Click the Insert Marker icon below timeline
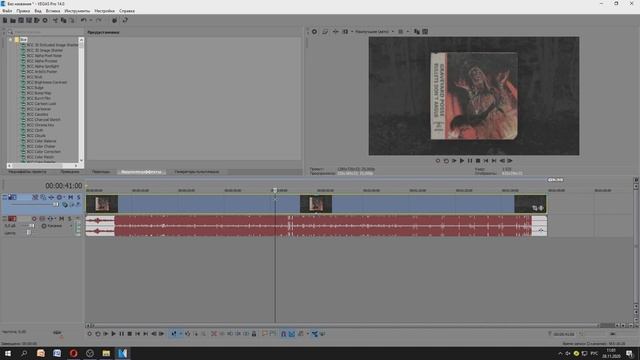This screenshot has width=640, height=360. [x=264, y=334]
